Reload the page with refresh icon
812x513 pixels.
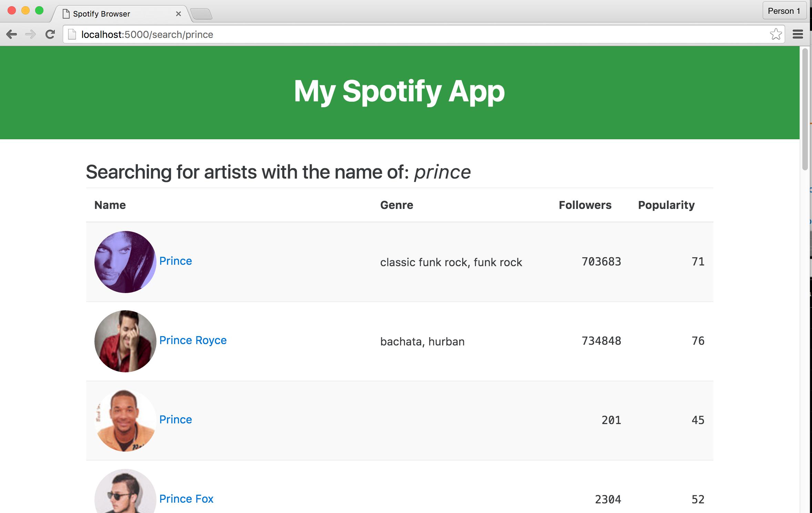click(x=50, y=34)
